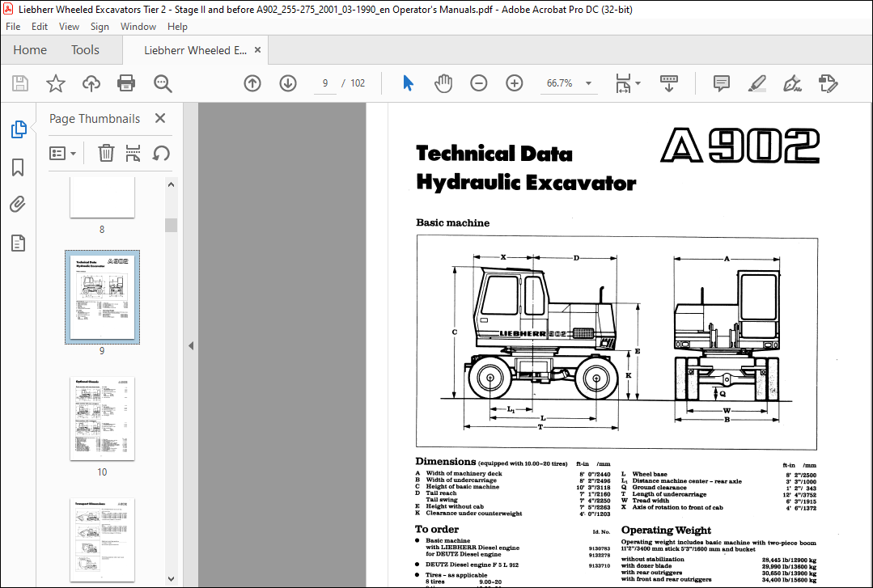Rotate page with the undo-arrow icon
The image size is (873, 588).
161,153
